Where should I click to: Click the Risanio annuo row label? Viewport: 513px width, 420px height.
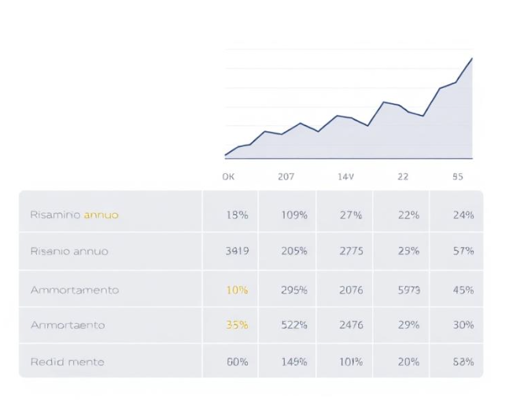click(69, 251)
